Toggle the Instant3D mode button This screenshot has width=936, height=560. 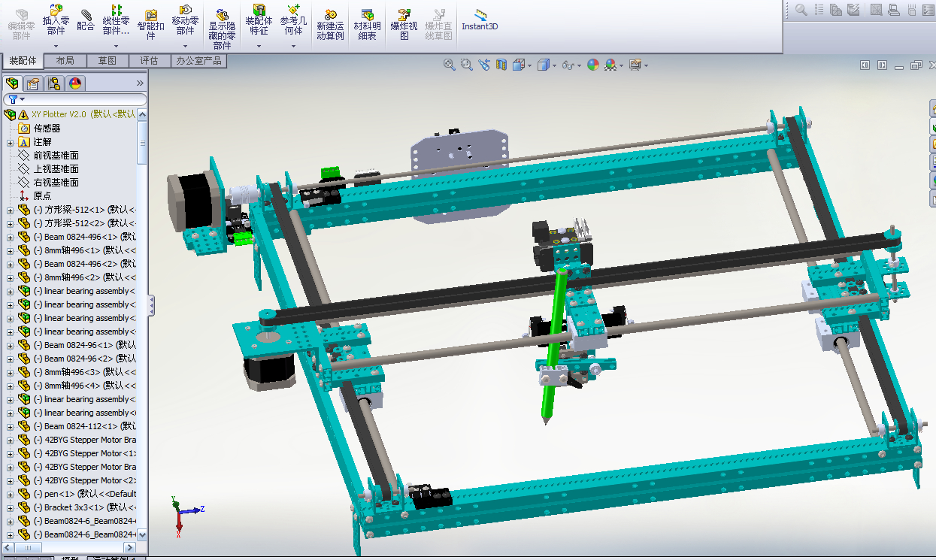[x=480, y=20]
